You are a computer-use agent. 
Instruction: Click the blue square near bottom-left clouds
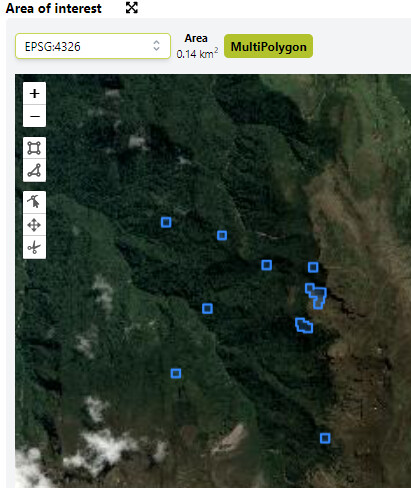(x=176, y=373)
